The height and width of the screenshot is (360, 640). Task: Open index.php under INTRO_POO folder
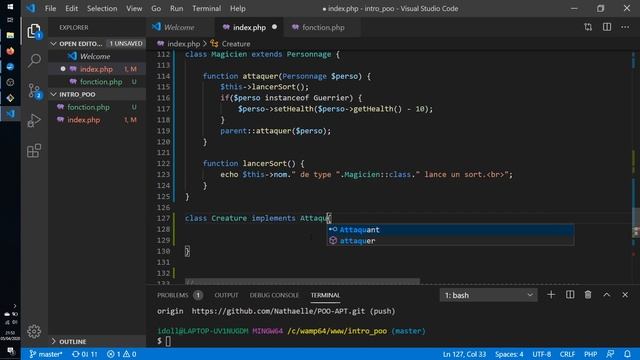tap(97, 120)
